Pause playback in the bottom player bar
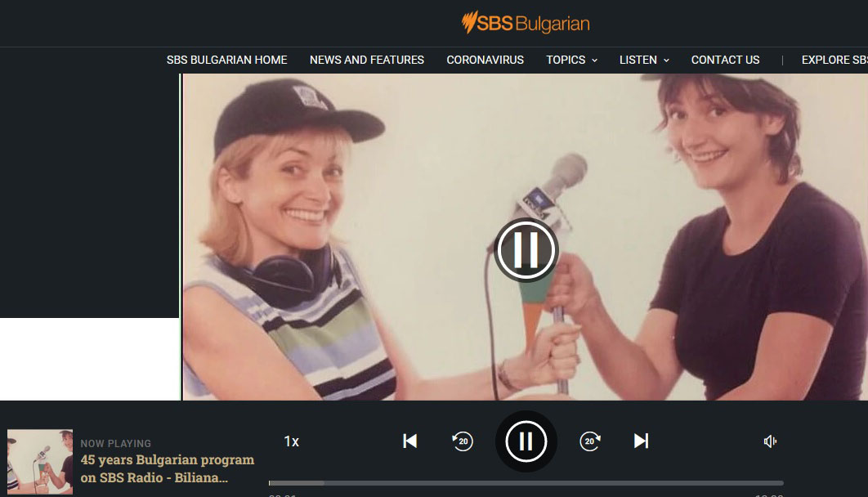Image resolution: width=868 pixels, height=497 pixels. pos(526,441)
